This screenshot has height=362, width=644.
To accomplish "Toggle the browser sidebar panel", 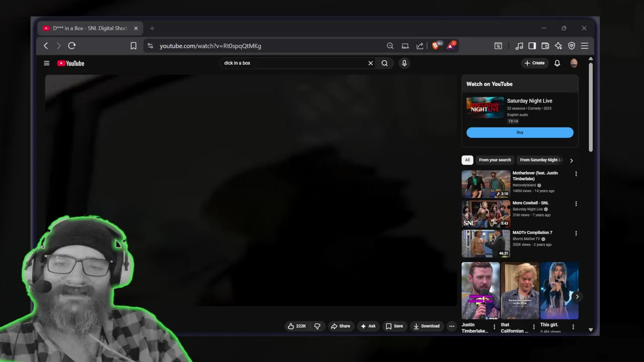I will coord(532,46).
